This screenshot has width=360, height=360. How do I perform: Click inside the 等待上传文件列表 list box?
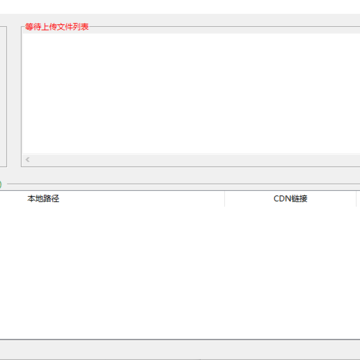coord(191,93)
